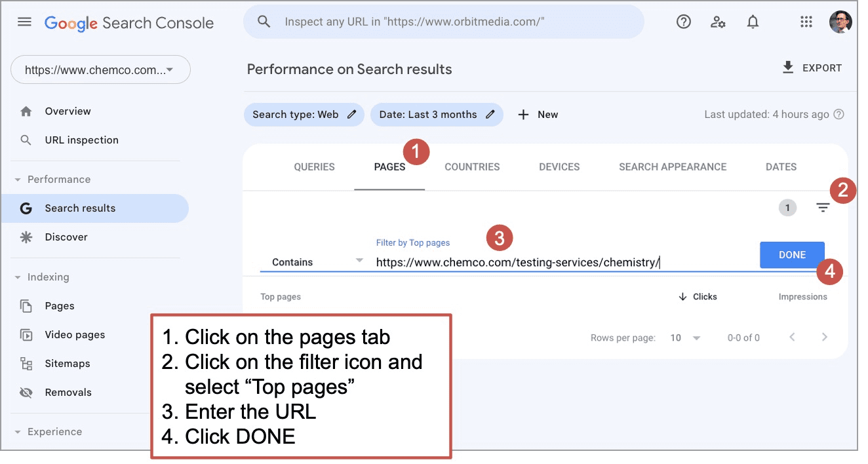
Task: Click the Pages documents icon in Indexing
Action: pyautogui.click(x=26, y=306)
